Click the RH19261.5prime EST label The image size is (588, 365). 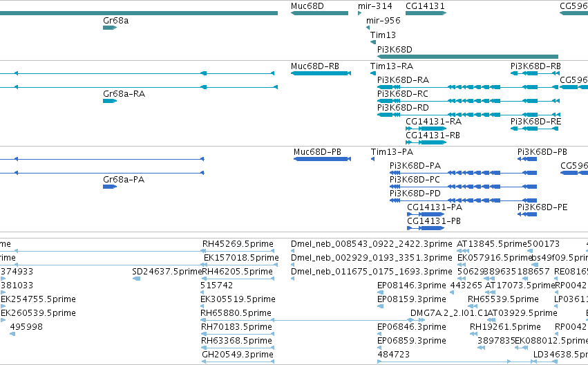pyautogui.click(x=505, y=327)
